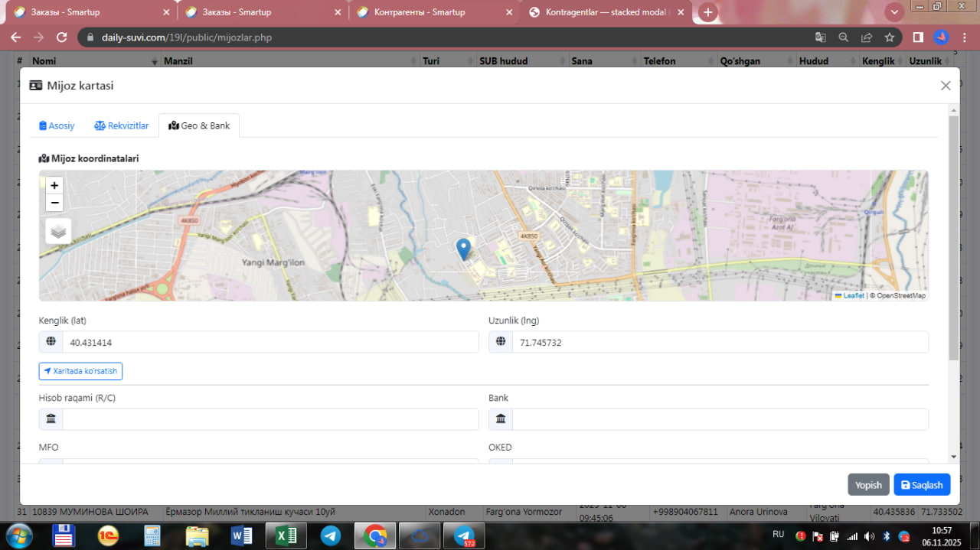Reload the page with the refresh icon
The image size is (980, 550).
[x=62, y=37]
